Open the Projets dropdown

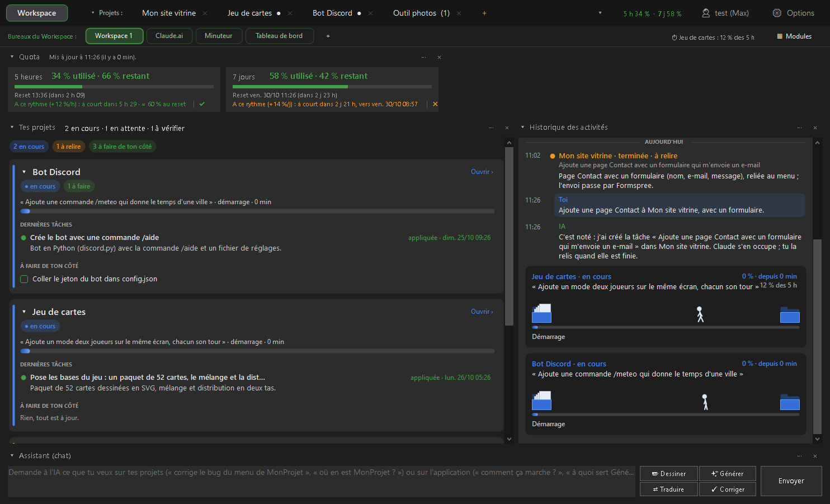click(x=107, y=13)
